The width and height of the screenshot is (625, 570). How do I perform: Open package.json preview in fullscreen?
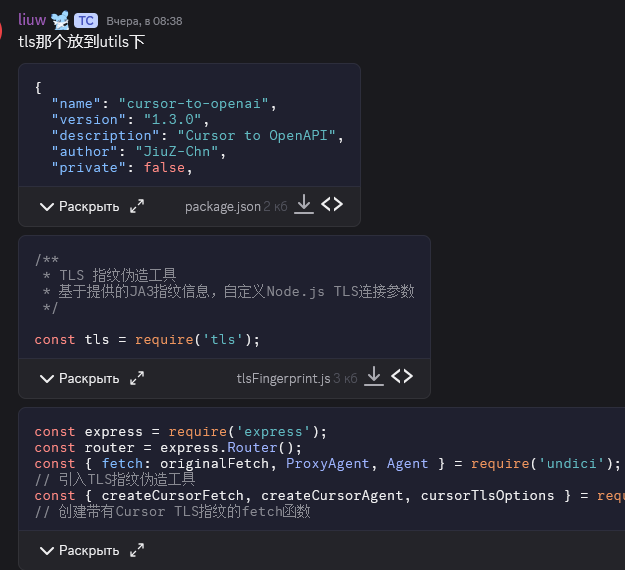pyautogui.click(x=137, y=206)
